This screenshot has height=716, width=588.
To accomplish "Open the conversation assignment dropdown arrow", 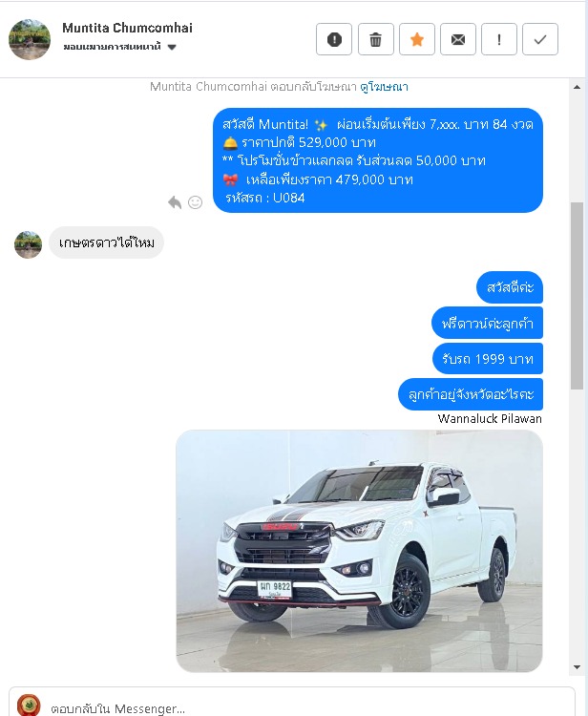I will point(172,47).
